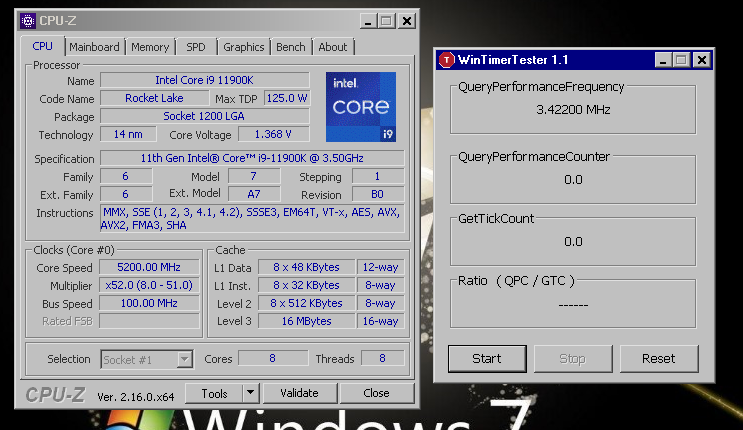
Task: Click the processor name Intel Core i9 11900K
Action: 205,80
